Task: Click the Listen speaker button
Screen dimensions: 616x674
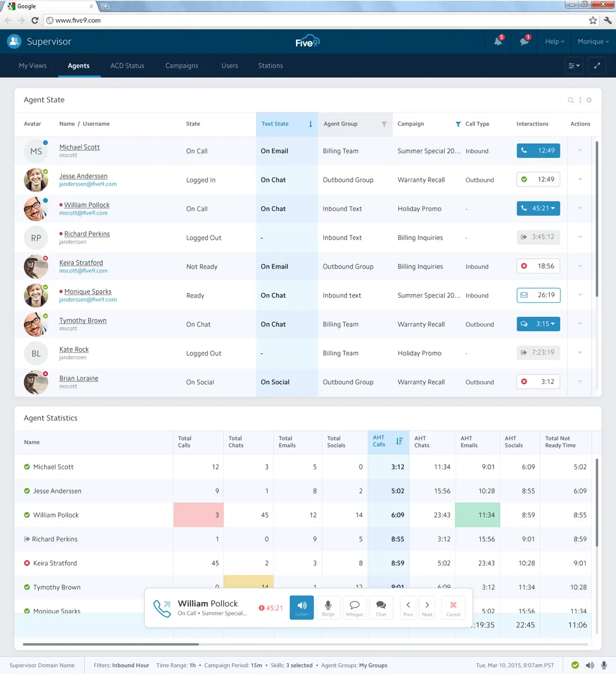Action: pos(302,607)
